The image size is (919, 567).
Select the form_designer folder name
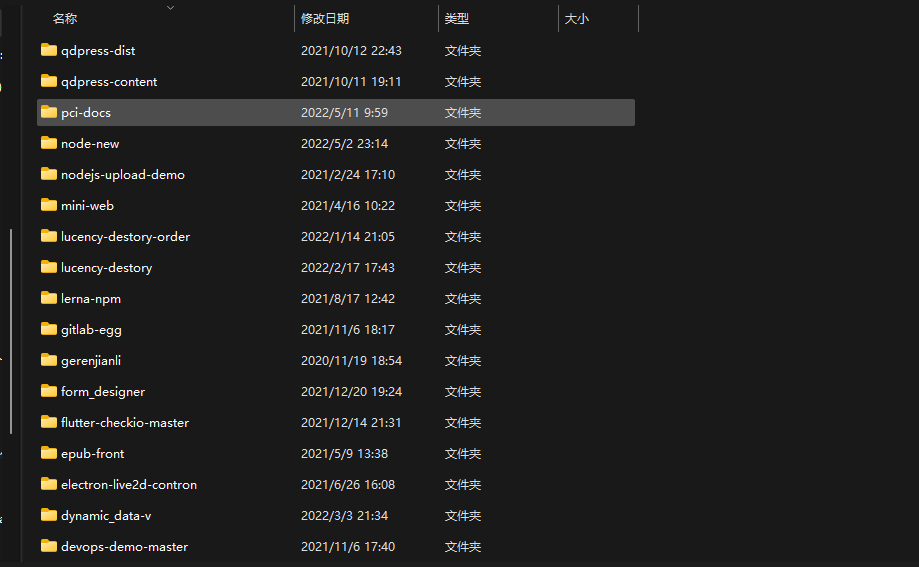103,392
